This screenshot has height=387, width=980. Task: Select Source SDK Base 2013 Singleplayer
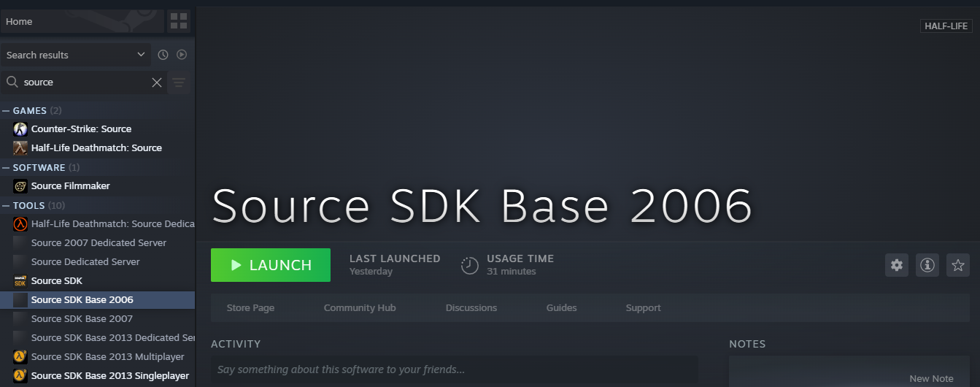98,376
